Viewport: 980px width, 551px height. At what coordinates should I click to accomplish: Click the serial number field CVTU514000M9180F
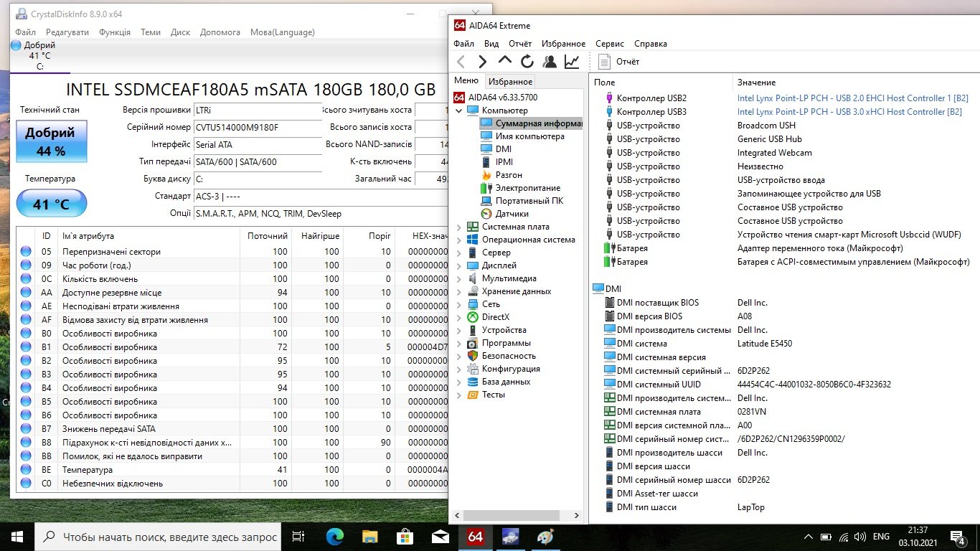(x=258, y=128)
